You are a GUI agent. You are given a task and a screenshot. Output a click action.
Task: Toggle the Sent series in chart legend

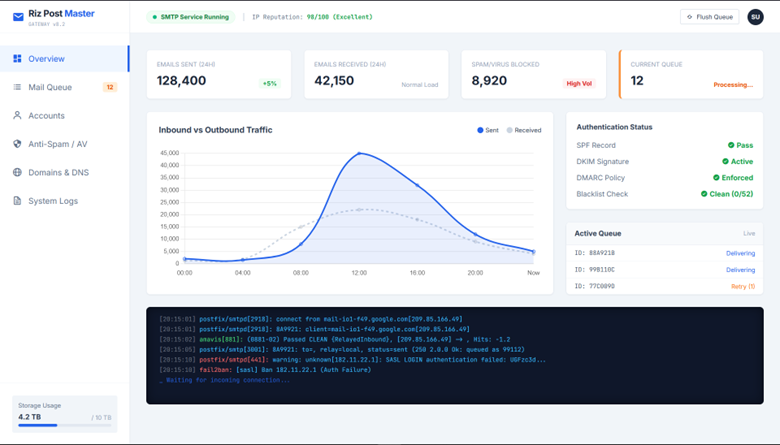pos(488,130)
